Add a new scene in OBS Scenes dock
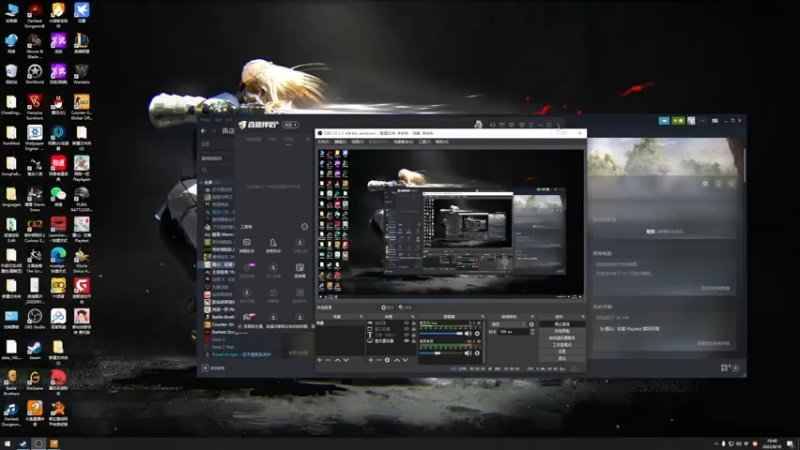 [x=319, y=360]
